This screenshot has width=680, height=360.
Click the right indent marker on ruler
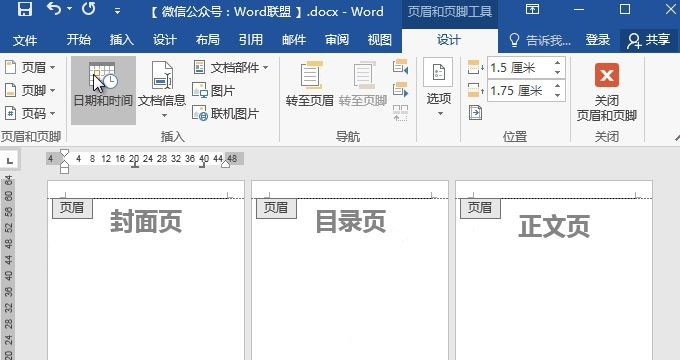coord(226,164)
